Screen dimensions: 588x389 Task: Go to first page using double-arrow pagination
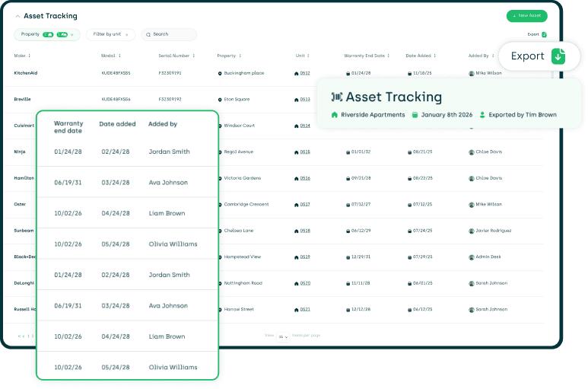tap(19, 336)
